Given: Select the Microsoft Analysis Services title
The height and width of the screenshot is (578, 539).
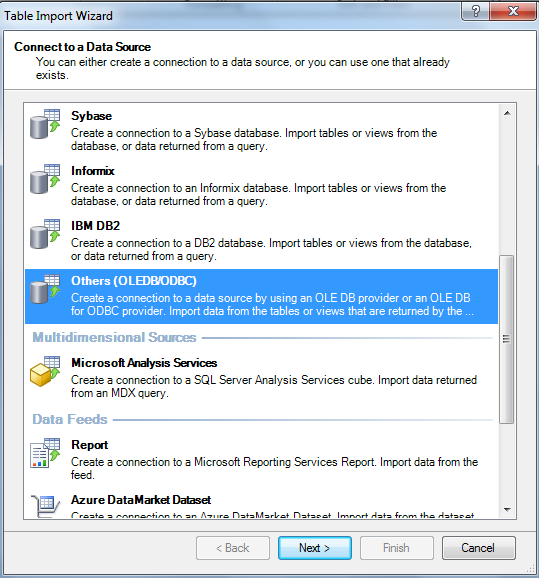Looking at the screenshot, I should 144,363.
